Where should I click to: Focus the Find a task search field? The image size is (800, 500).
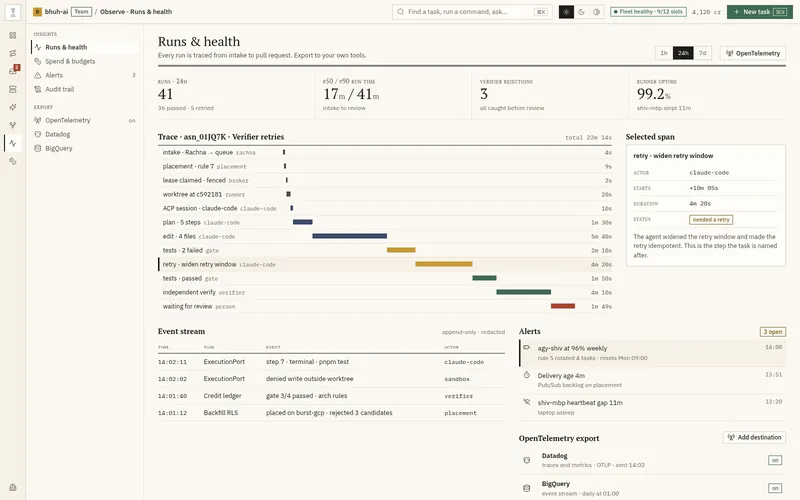pyautogui.click(x=472, y=12)
